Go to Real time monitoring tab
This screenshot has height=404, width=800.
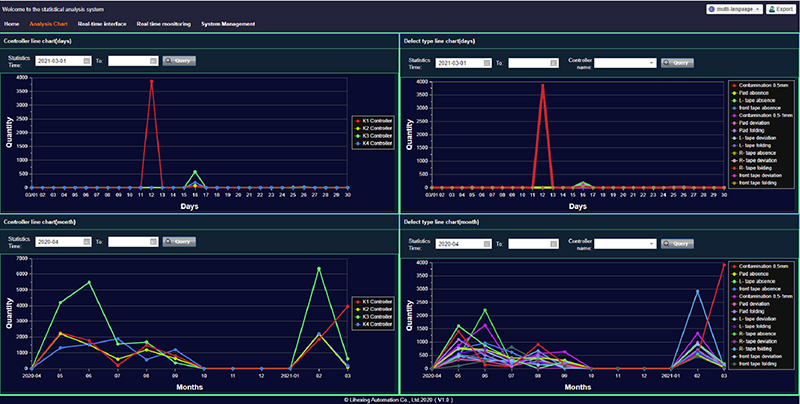point(163,23)
